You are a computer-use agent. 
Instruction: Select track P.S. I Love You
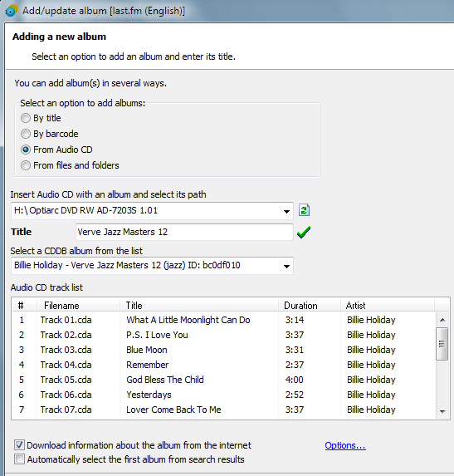[x=157, y=335]
